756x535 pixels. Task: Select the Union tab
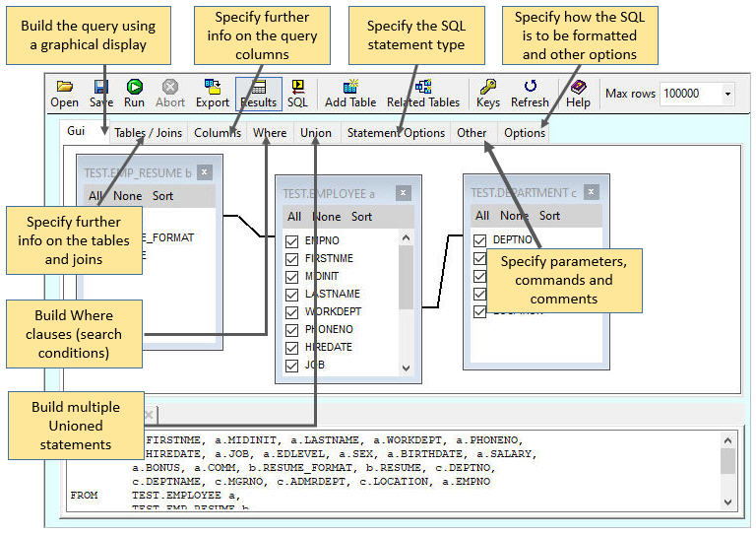(316, 133)
